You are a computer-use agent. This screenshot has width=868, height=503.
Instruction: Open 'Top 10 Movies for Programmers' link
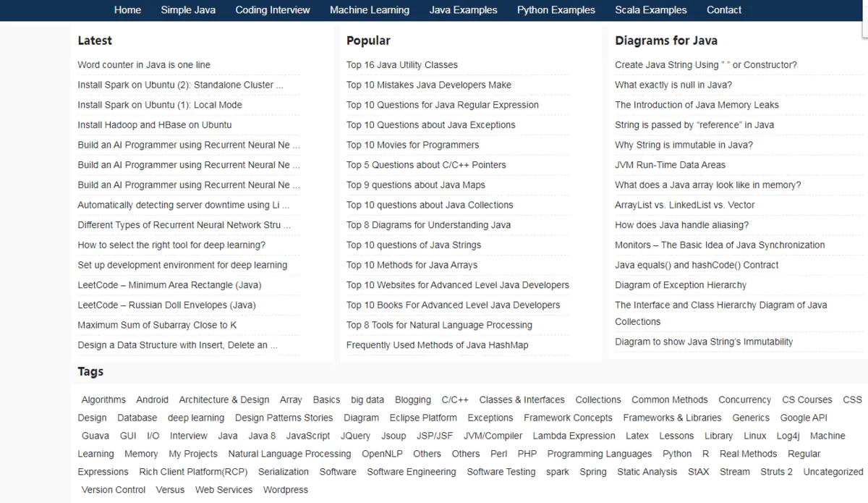point(413,145)
